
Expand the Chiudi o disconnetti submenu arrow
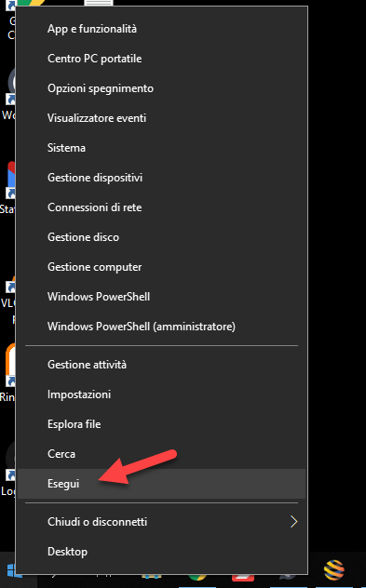(293, 521)
